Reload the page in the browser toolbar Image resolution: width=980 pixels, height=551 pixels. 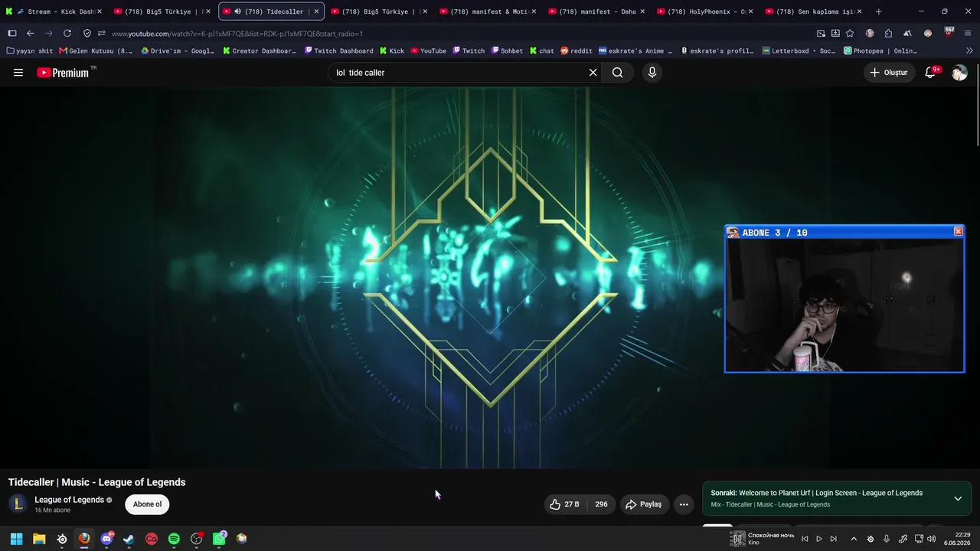(67, 34)
